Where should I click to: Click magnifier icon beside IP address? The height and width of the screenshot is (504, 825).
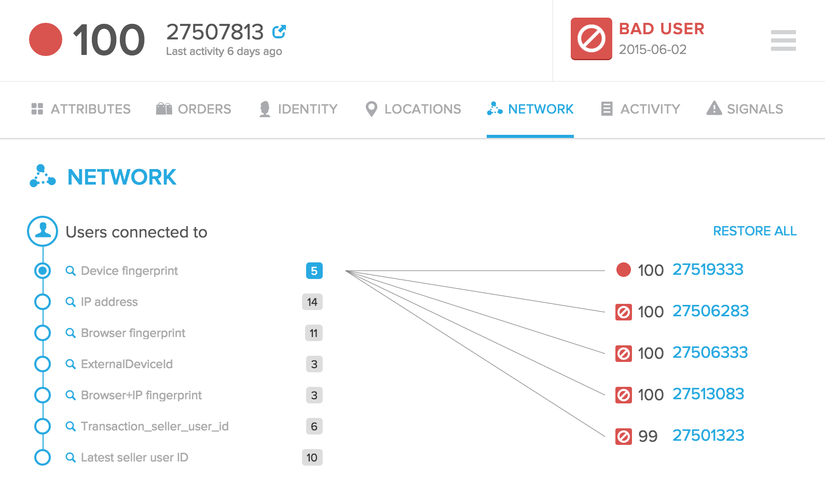[71, 302]
